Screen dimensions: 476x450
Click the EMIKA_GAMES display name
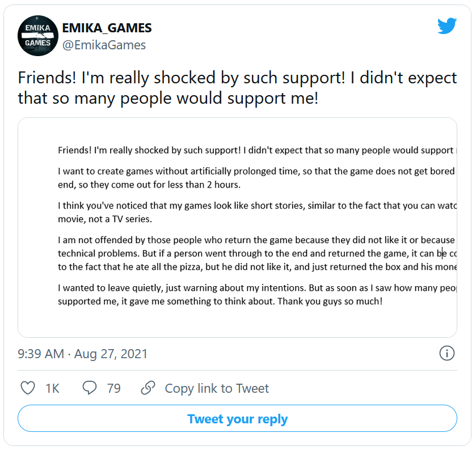(107, 28)
